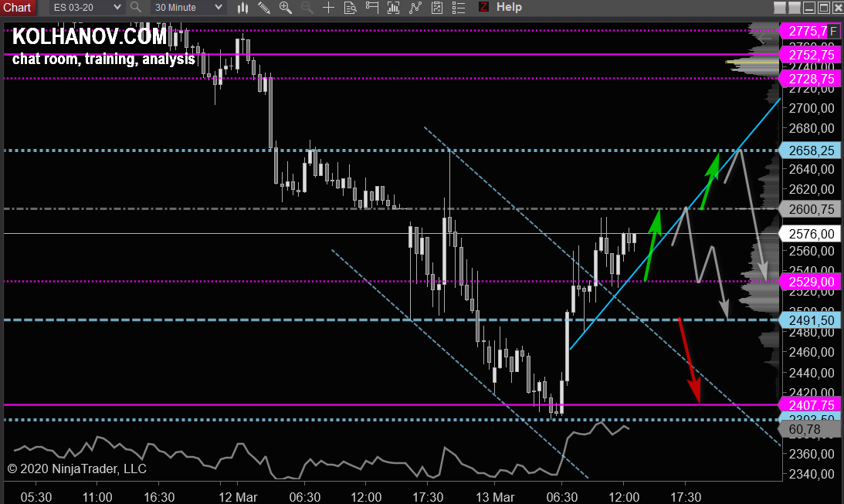
Task: Open the pencil drawing tools menu
Action: click(264, 8)
